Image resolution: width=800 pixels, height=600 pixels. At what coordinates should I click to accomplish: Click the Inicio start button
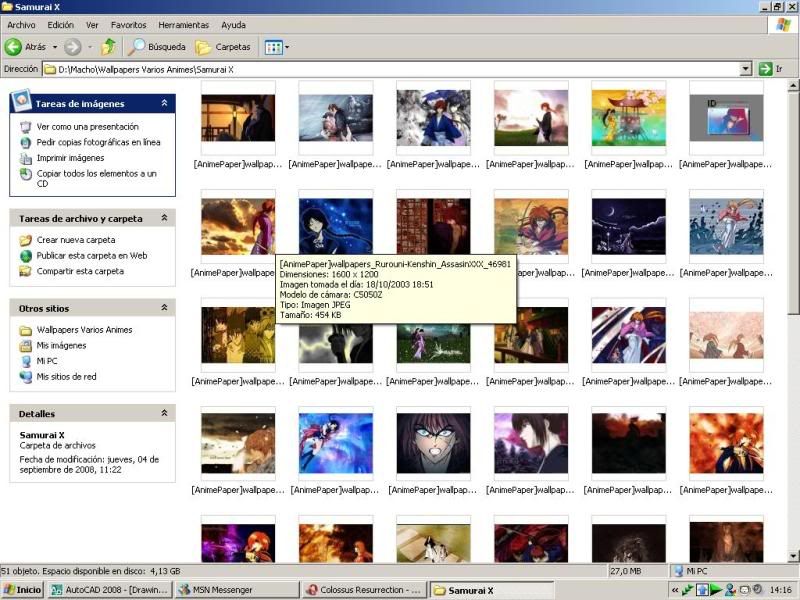tap(22, 590)
